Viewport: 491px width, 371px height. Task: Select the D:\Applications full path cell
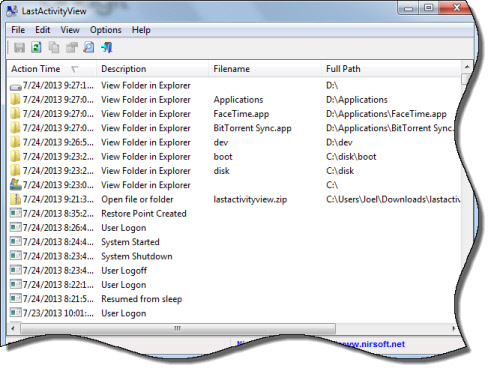357,100
